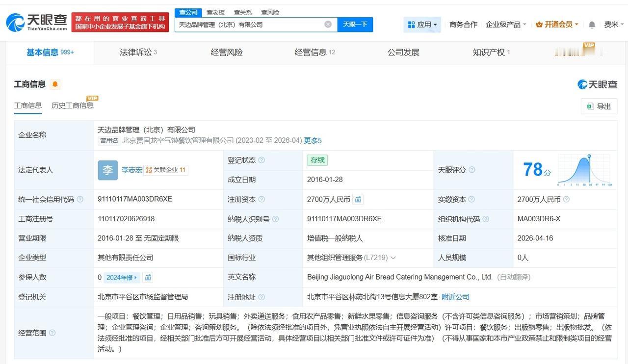Screen dimensions: 628x364
Task: Click the notification bell icon
Action: click(x=592, y=25)
